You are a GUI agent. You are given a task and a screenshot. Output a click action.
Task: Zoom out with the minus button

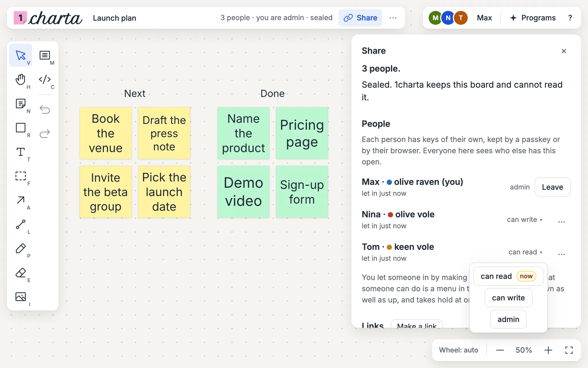tap(500, 350)
